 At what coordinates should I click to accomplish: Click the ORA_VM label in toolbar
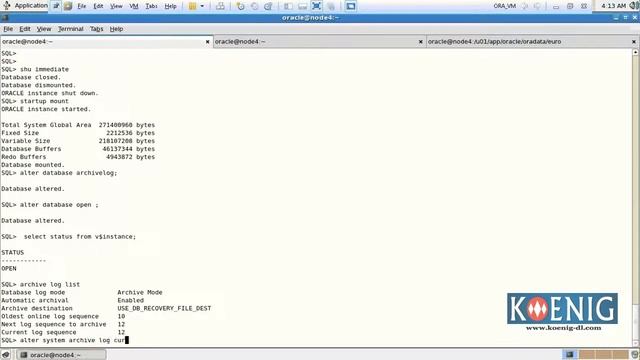[x=504, y=6]
